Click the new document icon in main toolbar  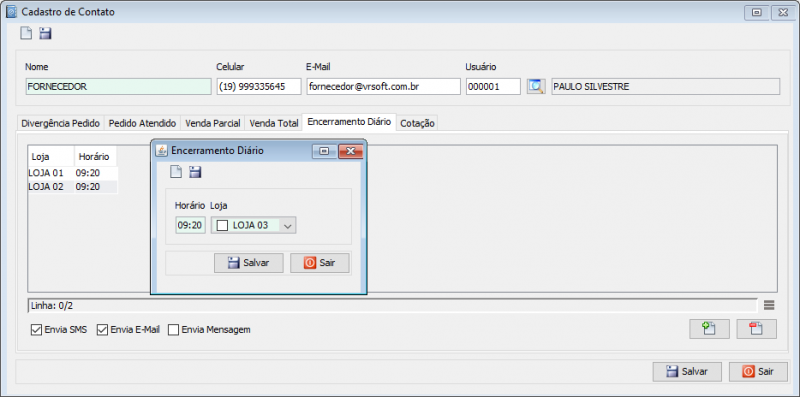click(26, 34)
